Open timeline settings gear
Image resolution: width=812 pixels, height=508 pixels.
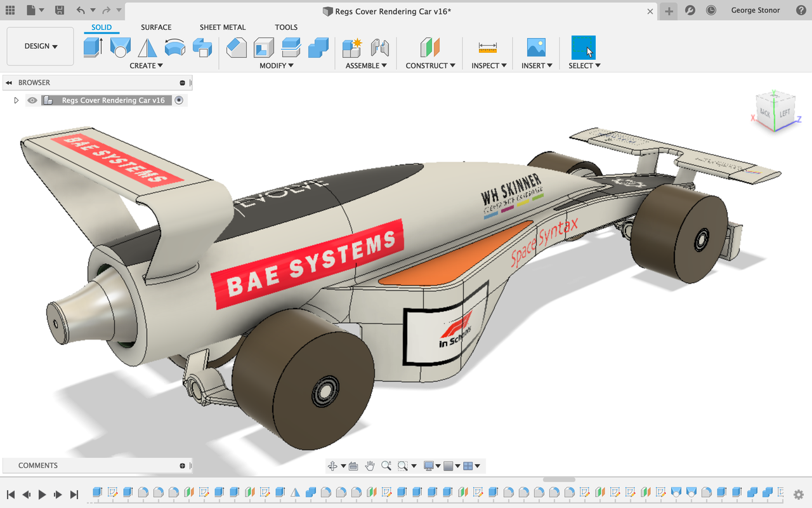point(799,495)
